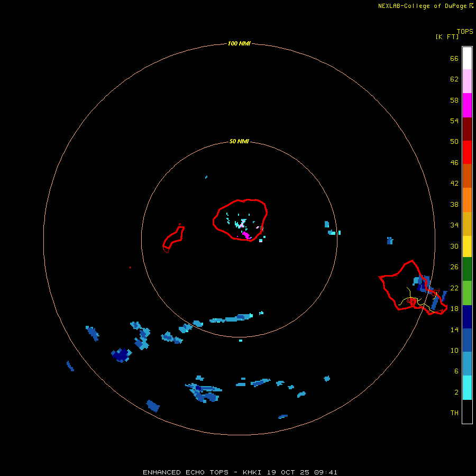
Task: Click the dark red 54 kft swatch
Action: (x=467, y=129)
